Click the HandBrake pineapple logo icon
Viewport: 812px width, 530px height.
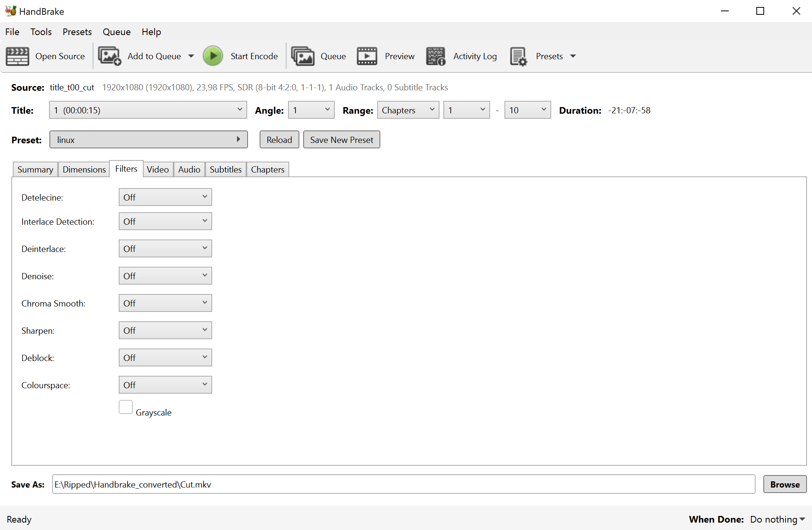tap(11, 11)
